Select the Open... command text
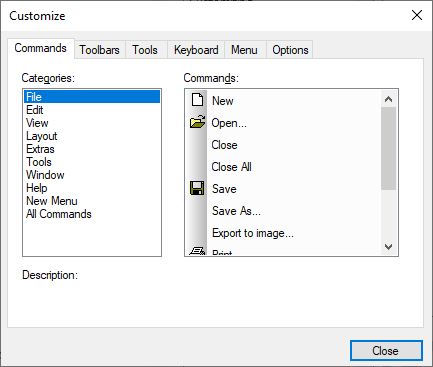 (x=229, y=123)
